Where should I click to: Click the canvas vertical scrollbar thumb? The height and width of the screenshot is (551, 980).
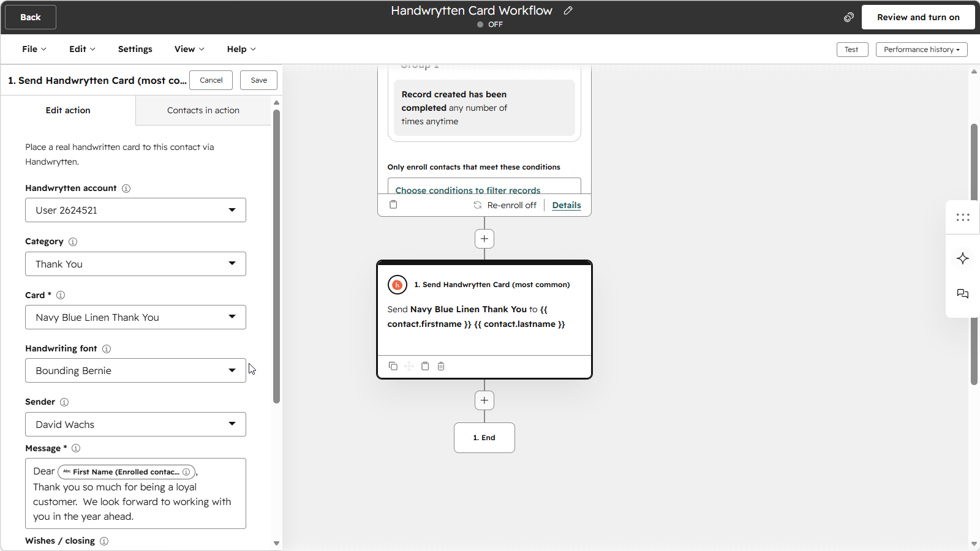[974, 254]
